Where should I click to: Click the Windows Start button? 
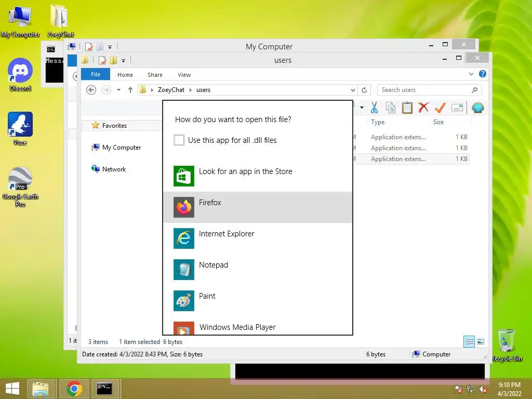point(12,389)
